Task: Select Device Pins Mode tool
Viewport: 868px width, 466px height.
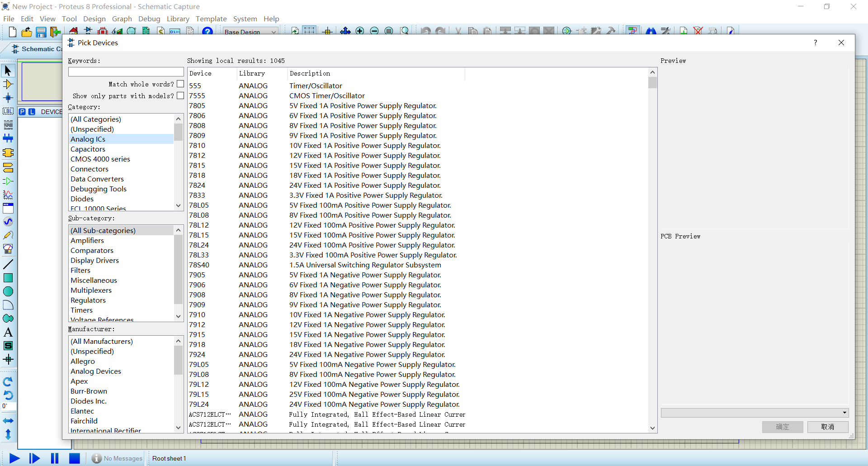Action: pos(8,181)
